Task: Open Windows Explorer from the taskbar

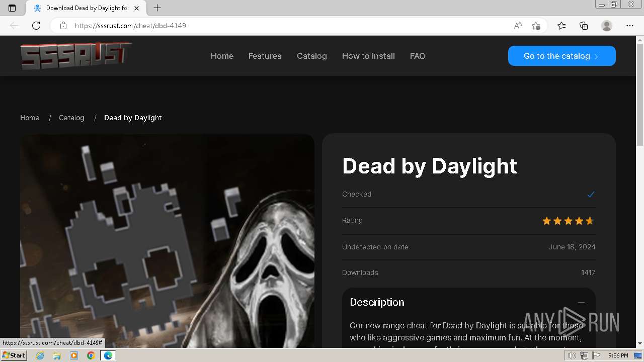Action: 57,355
